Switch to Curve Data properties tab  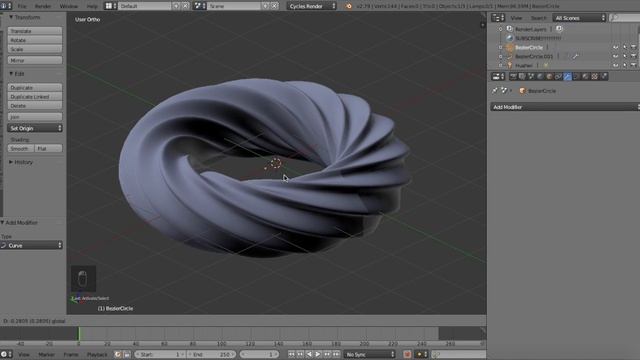point(576,76)
